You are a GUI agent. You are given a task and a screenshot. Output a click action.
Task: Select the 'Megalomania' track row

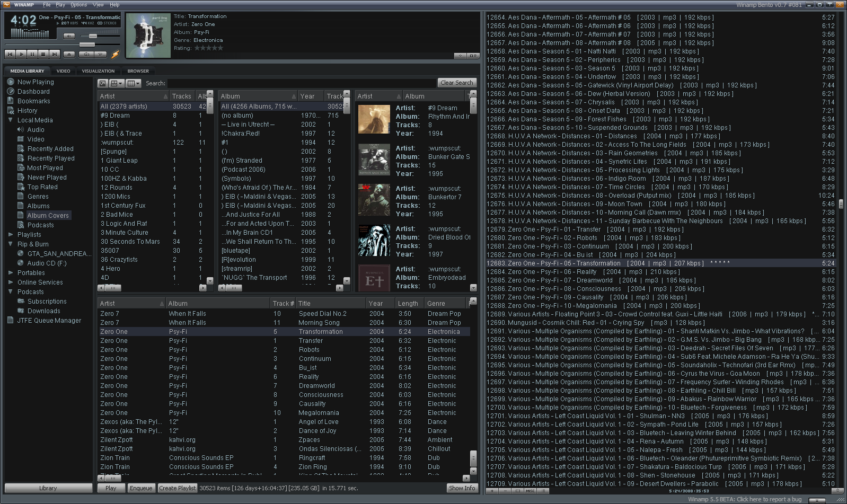(x=284, y=413)
